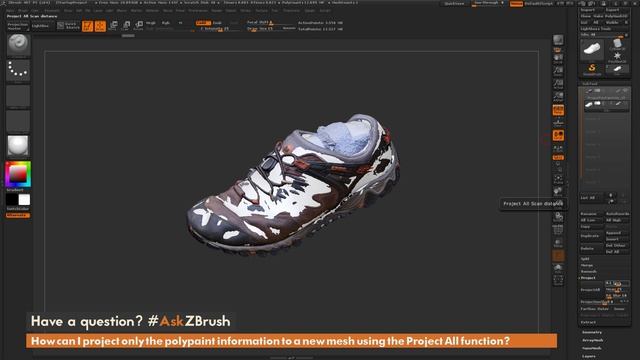Toggle Zsub mode in top shelf
This screenshot has width=640, height=360.
(x=218, y=23)
